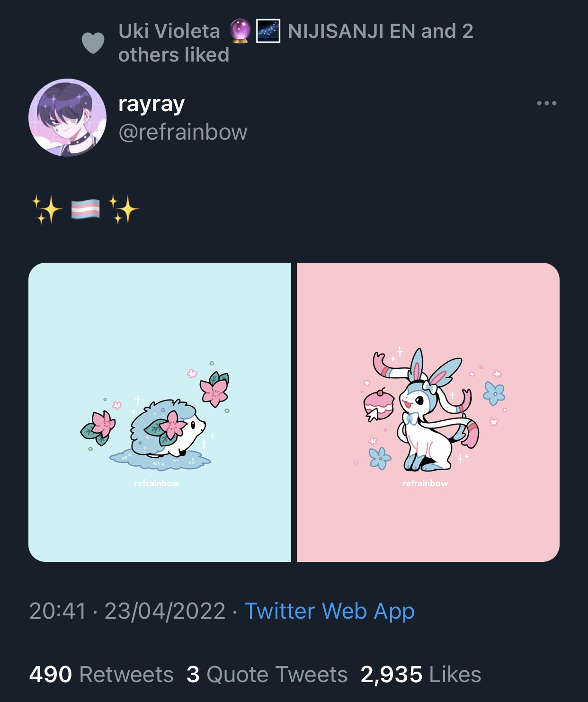
Task: Click the 20:41 · 23/04/2022 timestamp
Action: (127, 611)
